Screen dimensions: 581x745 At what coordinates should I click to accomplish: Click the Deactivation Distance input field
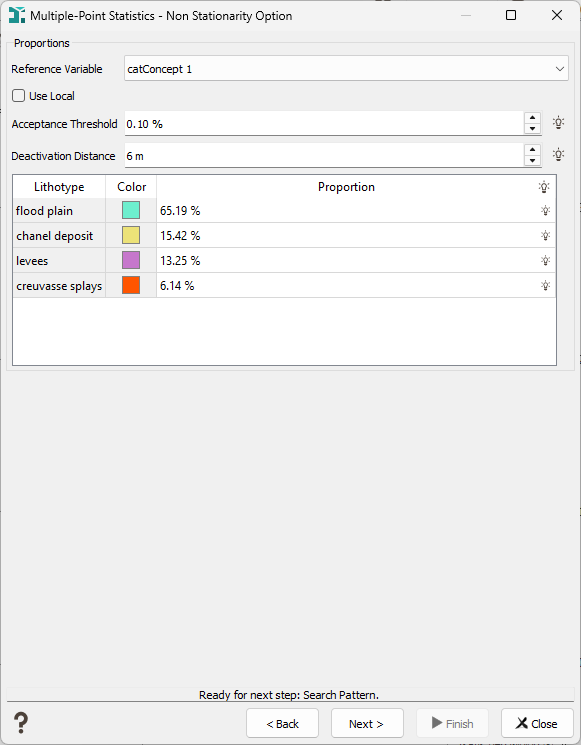pos(324,156)
